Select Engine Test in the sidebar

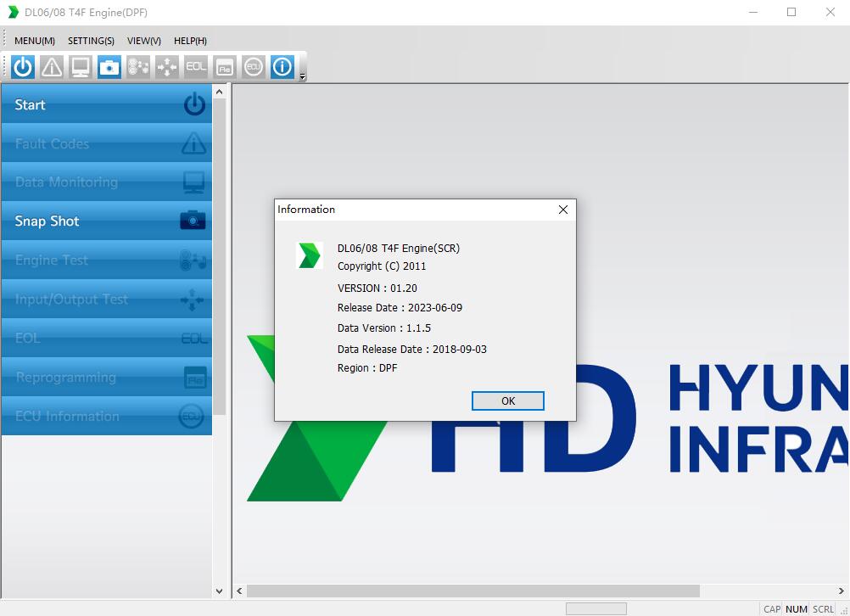(107, 260)
